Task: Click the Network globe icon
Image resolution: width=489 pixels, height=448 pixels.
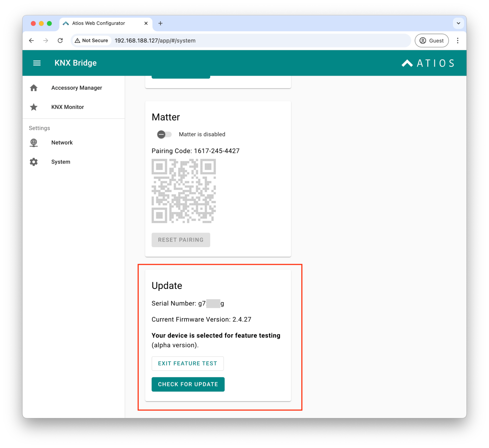Action: (34, 142)
